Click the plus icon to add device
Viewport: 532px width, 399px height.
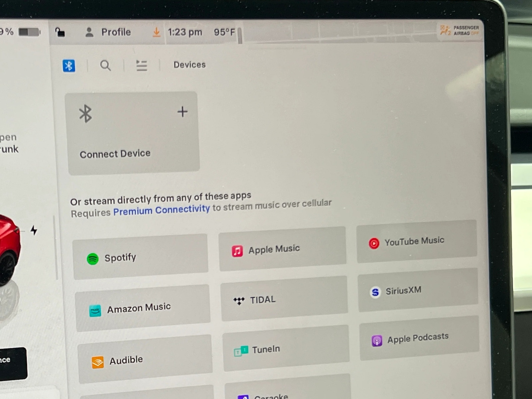(182, 112)
